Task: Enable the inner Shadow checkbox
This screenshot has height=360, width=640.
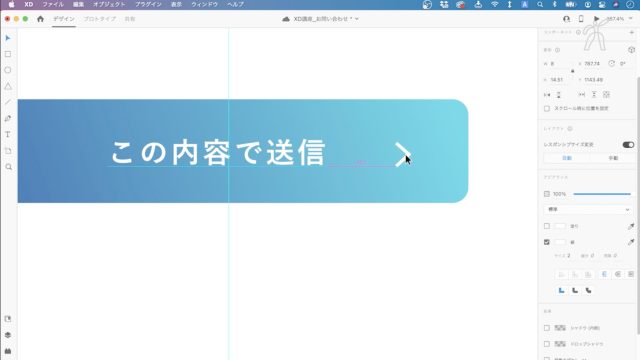Action: [x=547, y=328]
